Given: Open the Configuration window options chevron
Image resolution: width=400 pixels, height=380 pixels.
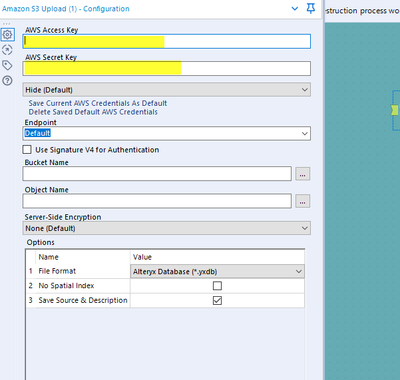Looking at the screenshot, I should (x=295, y=9).
